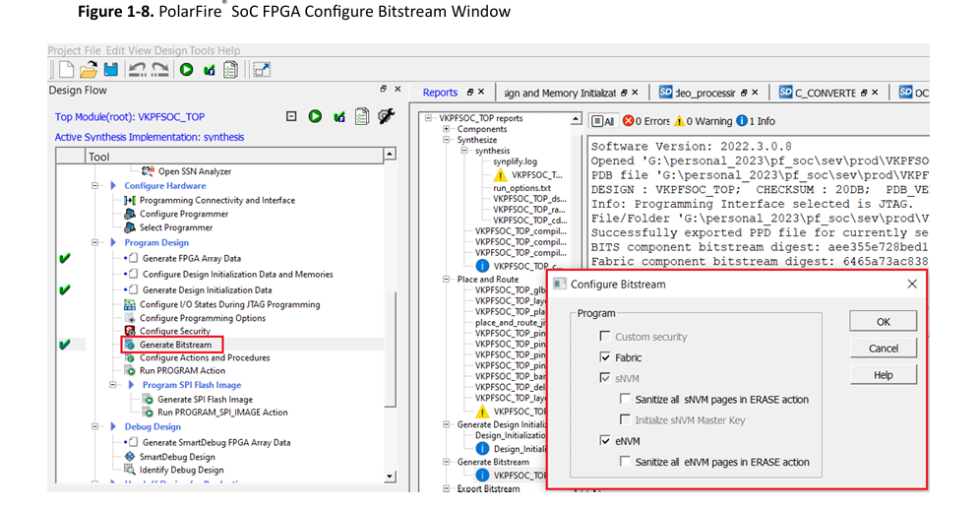Click the SmartDebug Design icon

[129, 457]
